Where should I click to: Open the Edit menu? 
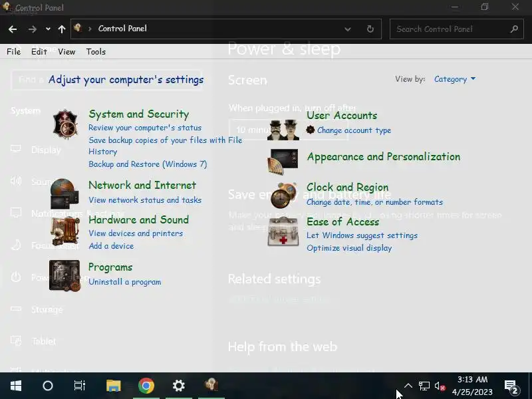(39, 52)
